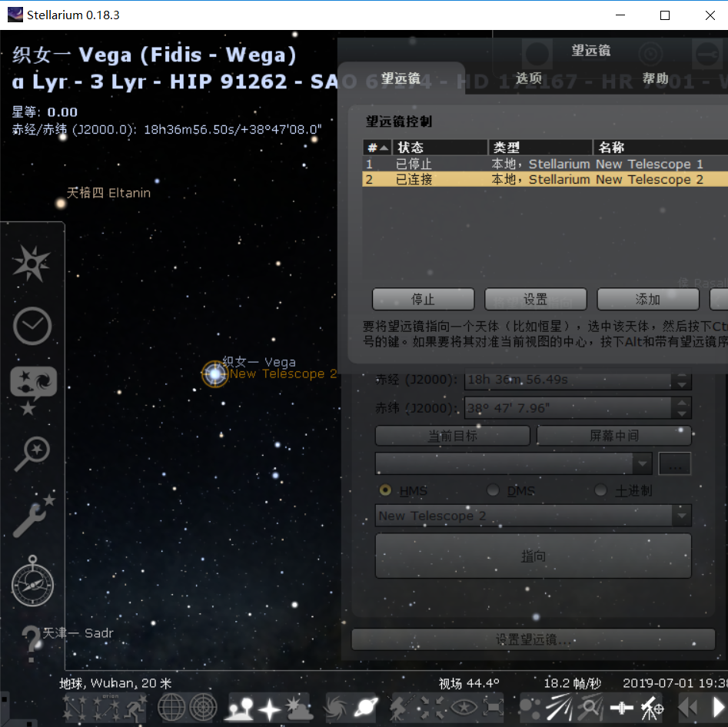Toggle full-screen mode icon
Screen dimensions: 728x727
[493, 708]
